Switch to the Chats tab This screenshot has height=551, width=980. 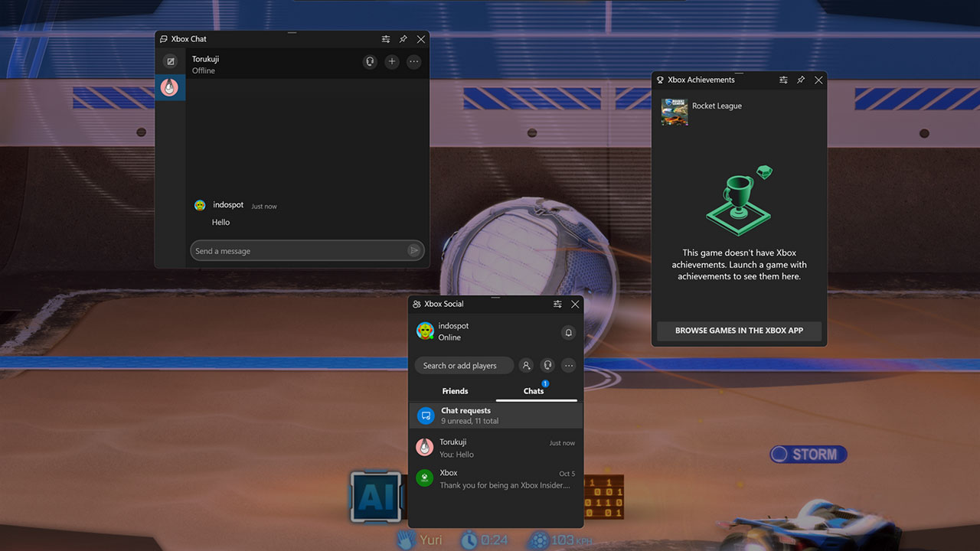coord(534,391)
